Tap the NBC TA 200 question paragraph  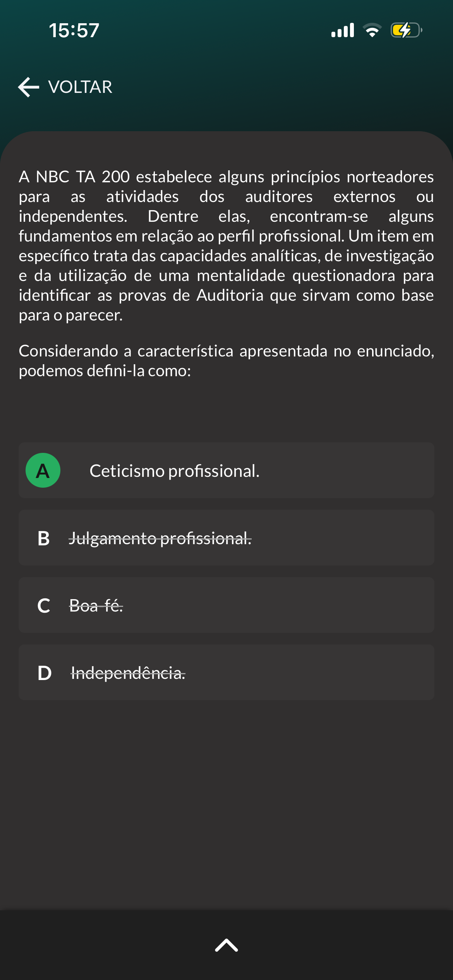click(226, 246)
